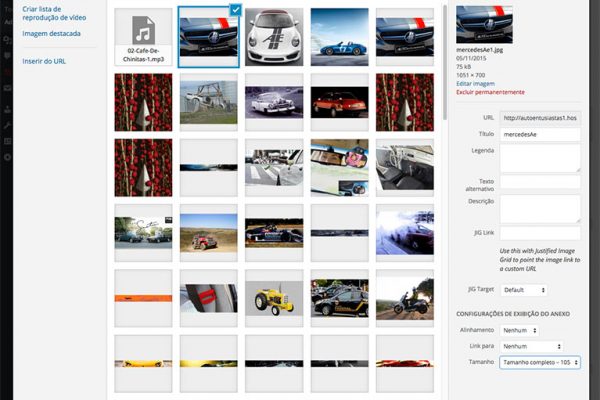
Task: Select the red sports car on black thumbnail
Action: (x=339, y=102)
